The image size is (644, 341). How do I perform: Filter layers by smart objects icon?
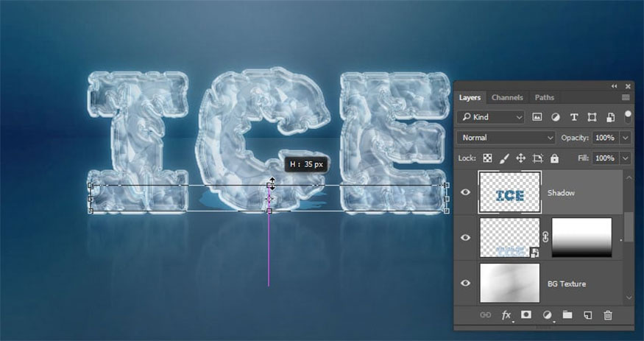click(611, 117)
